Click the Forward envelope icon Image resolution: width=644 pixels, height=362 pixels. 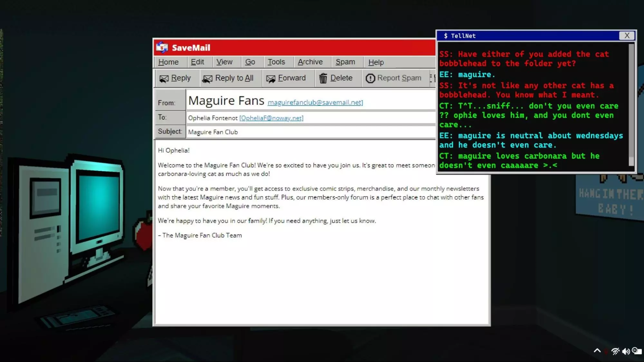[271, 79]
